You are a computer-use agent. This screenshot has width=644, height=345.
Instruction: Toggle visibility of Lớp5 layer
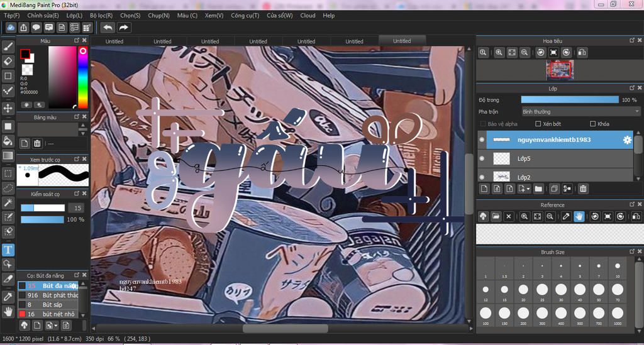tap(482, 158)
